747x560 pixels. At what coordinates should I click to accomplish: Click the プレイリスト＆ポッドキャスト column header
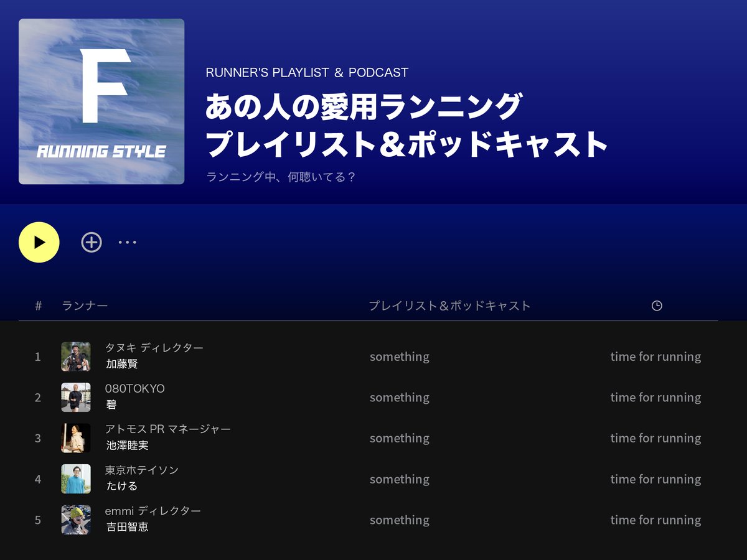[x=450, y=306]
